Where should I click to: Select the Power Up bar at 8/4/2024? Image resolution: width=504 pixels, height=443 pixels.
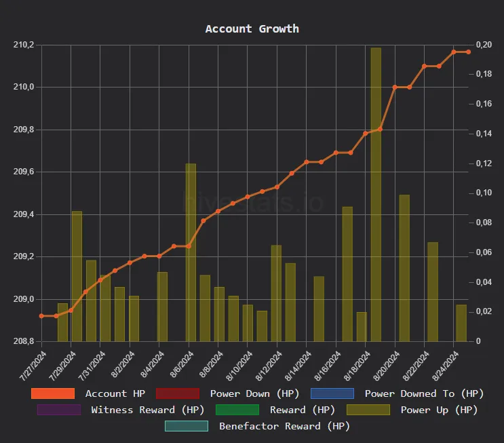click(x=162, y=307)
